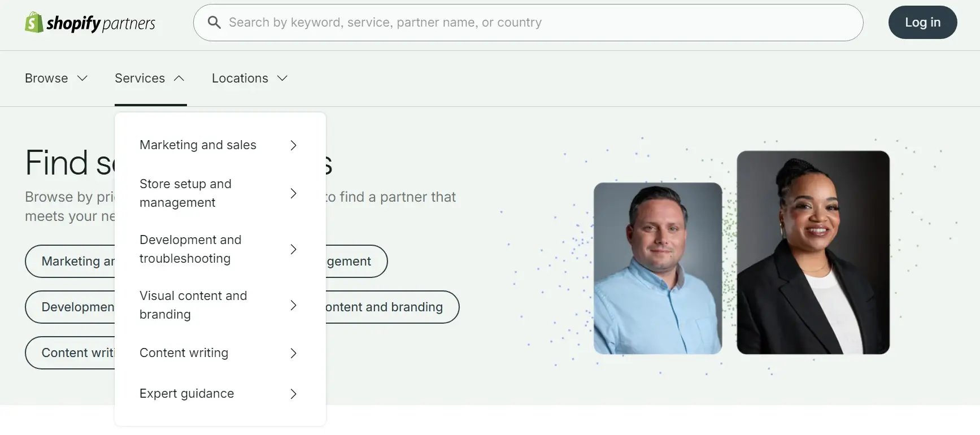Open the Locations dropdown
This screenshot has height=435, width=980.
pyautogui.click(x=250, y=79)
